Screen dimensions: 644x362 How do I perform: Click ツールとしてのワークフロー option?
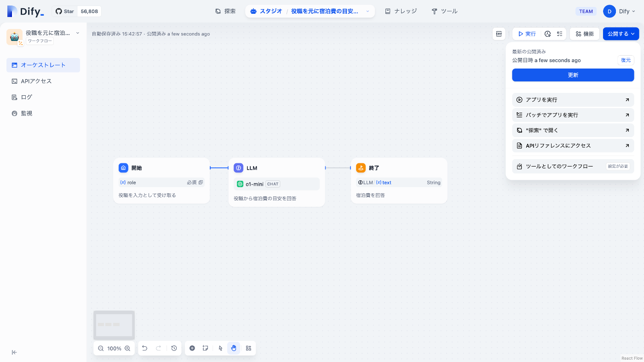pyautogui.click(x=573, y=167)
